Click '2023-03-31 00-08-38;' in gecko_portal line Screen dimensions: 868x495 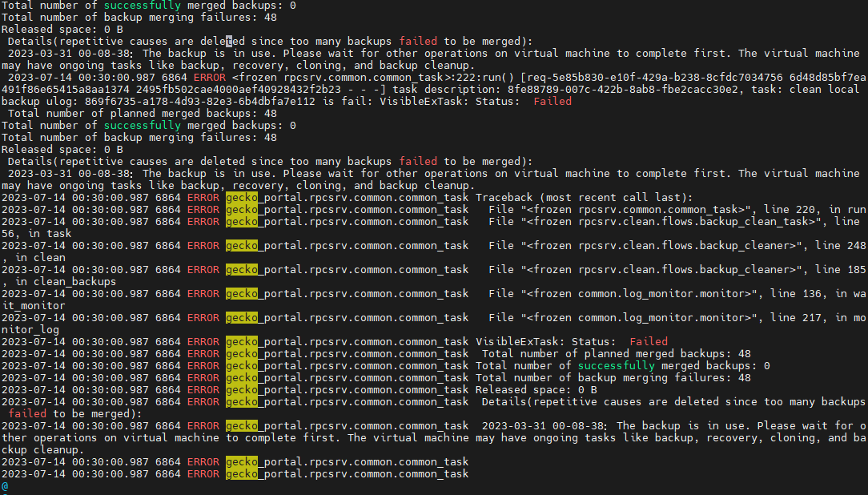tap(545, 426)
